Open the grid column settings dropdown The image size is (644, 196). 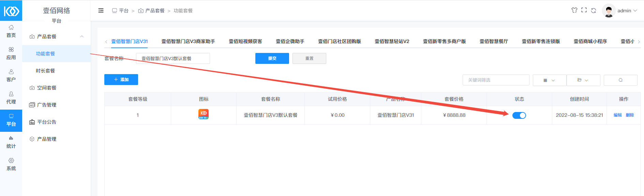(x=549, y=80)
